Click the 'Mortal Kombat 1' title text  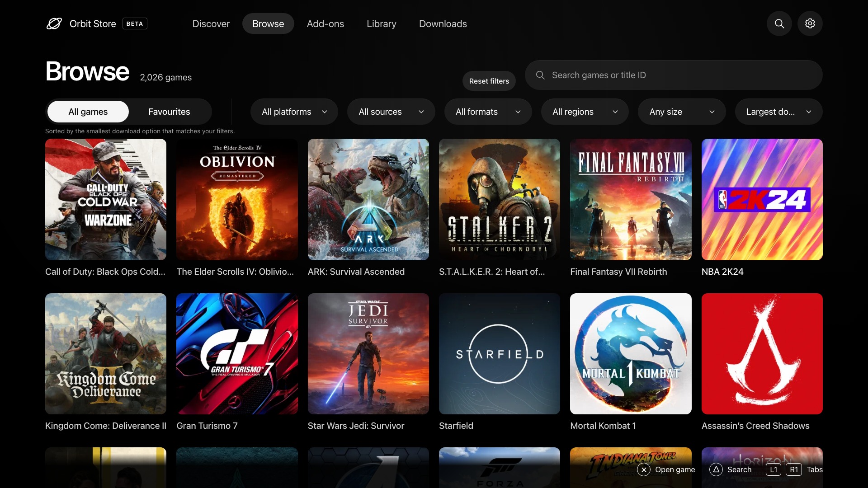click(603, 426)
